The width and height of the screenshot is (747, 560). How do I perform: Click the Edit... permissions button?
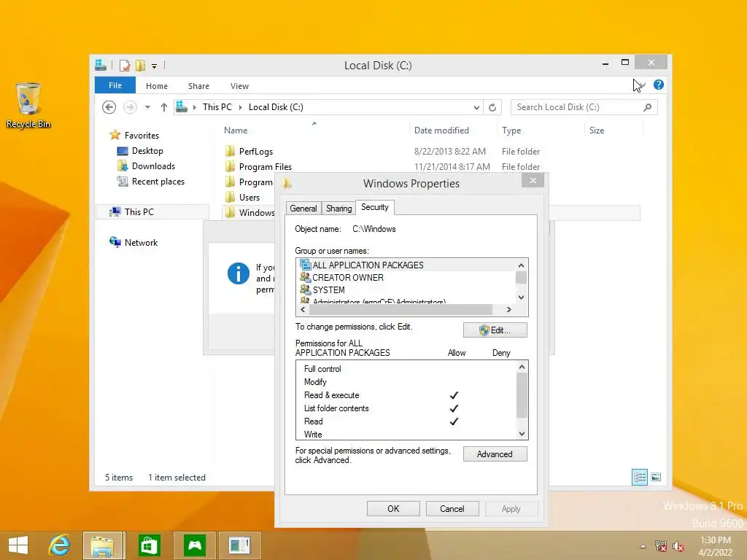click(x=495, y=330)
